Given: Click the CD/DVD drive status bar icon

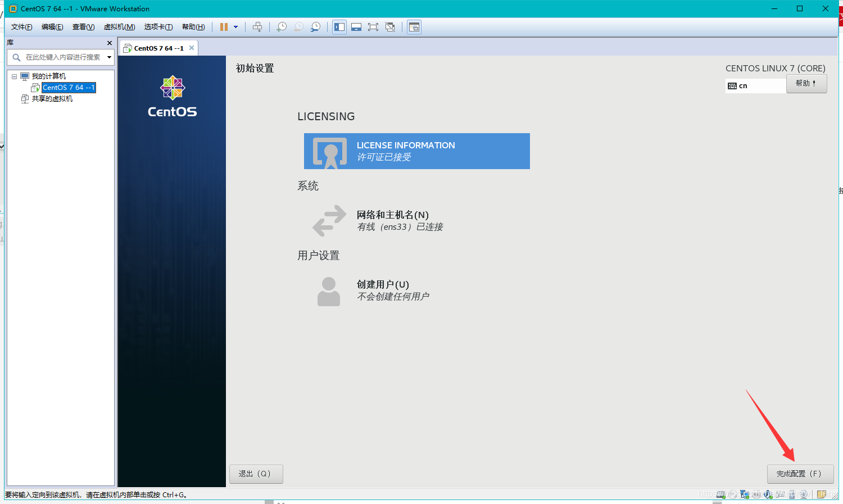Looking at the screenshot, I should 733,494.
